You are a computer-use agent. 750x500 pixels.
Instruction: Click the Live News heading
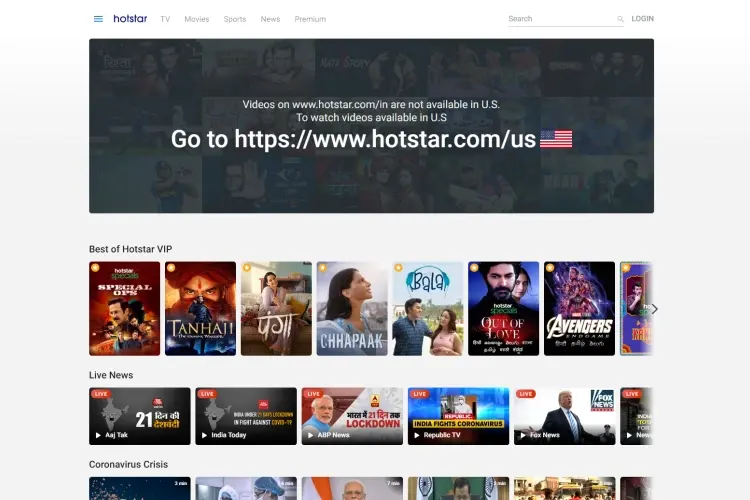[111, 376]
